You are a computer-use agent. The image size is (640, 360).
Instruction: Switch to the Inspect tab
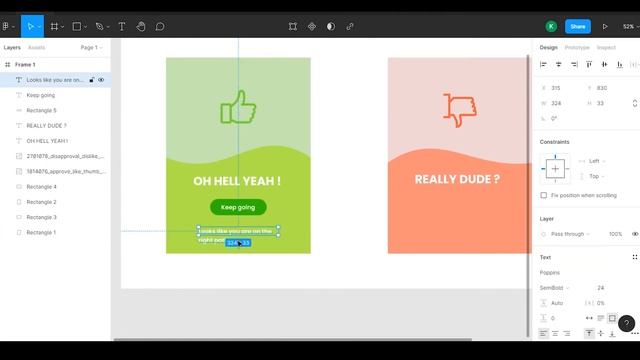pos(606,47)
